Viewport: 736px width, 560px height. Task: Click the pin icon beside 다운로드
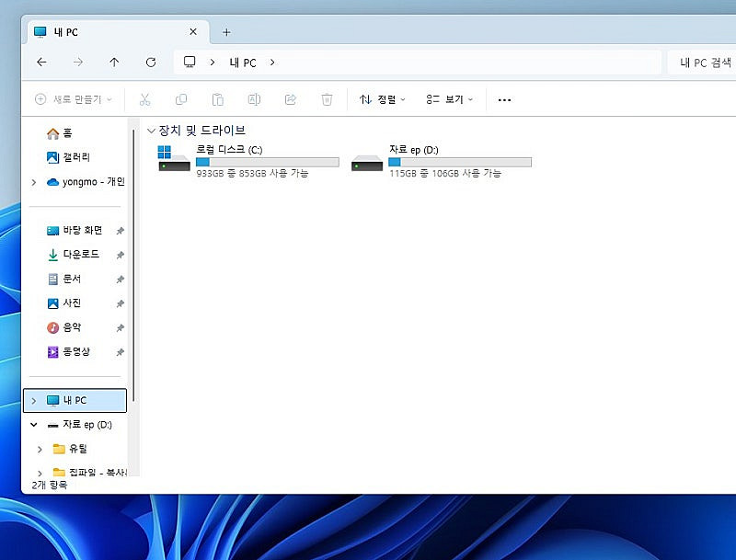[x=121, y=255]
